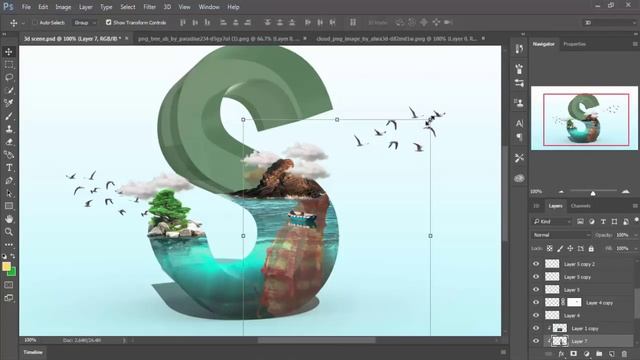Click the Distribute spacing icon in options bar
The width and height of the screenshot is (640, 360).
[x=353, y=22]
